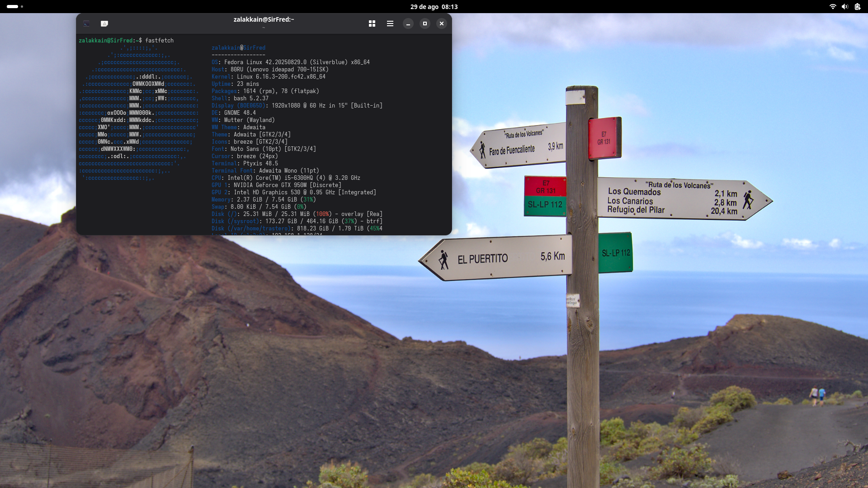Viewport: 868px width, 488px height.
Task: Click the OS Fedora Linux output line
Action: tap(291, 62)
